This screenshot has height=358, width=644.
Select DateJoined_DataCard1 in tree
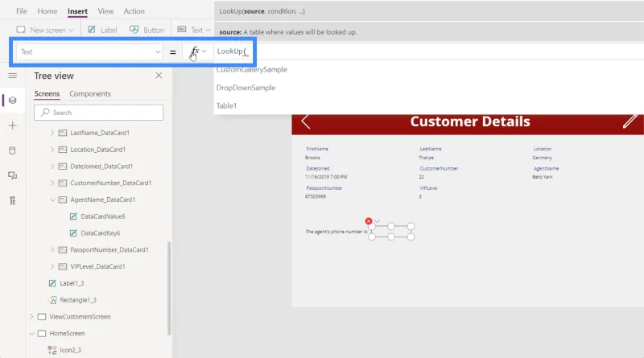[x=101, y=167]
